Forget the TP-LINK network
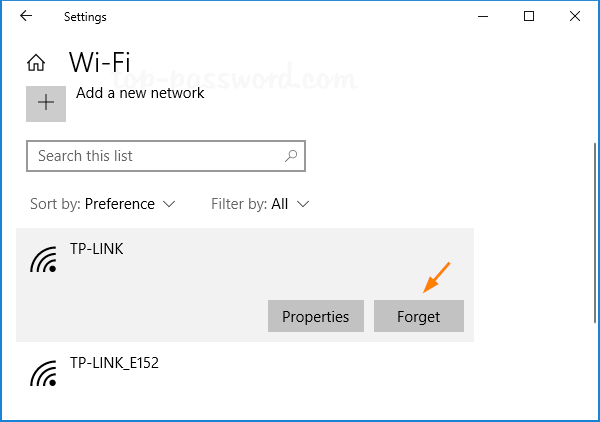This screenshot has width=600, height=422. coord(418,317)
